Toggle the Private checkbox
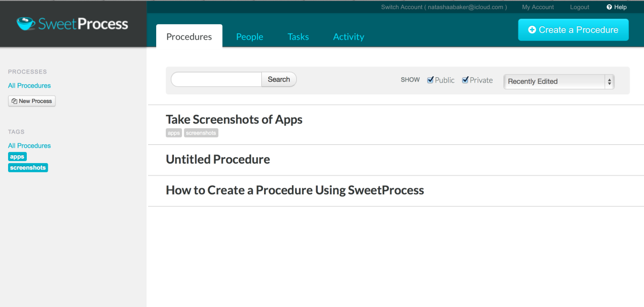This screenshot has height=307, width=644. coord(465,80)
